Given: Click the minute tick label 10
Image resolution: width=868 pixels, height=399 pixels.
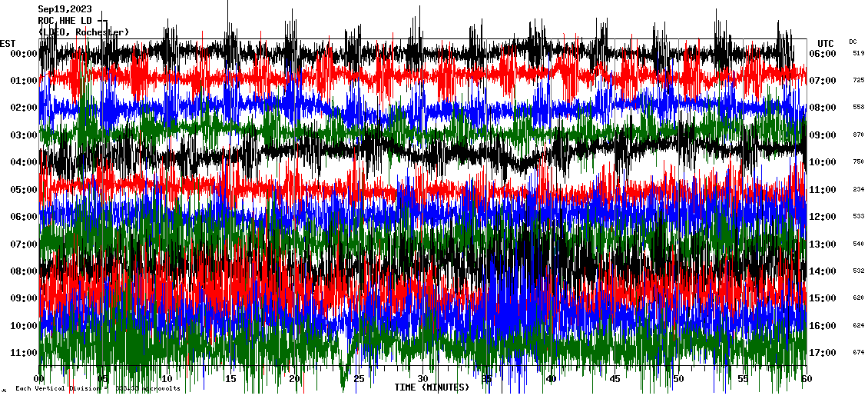Looking at the screenshot, I should point(167,379).
